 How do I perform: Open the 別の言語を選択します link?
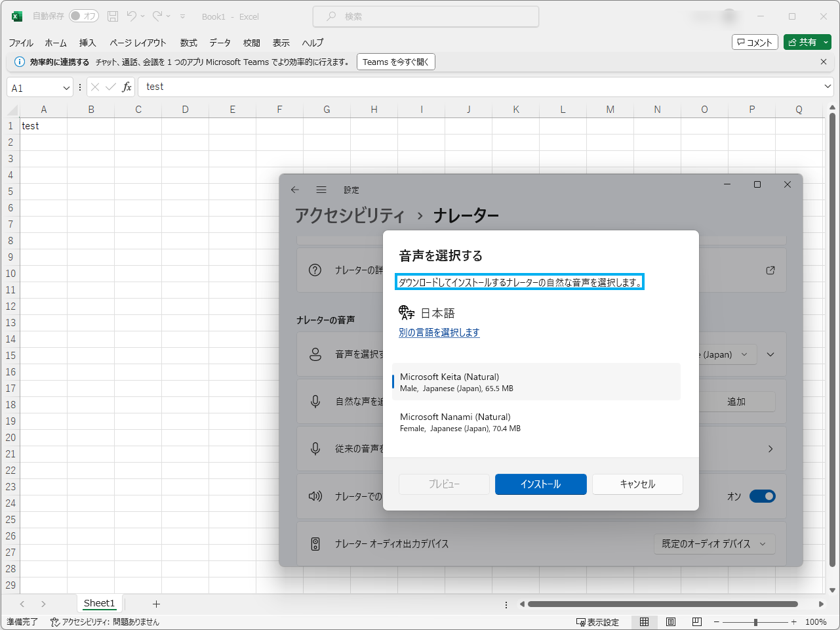tap(439, 333)
